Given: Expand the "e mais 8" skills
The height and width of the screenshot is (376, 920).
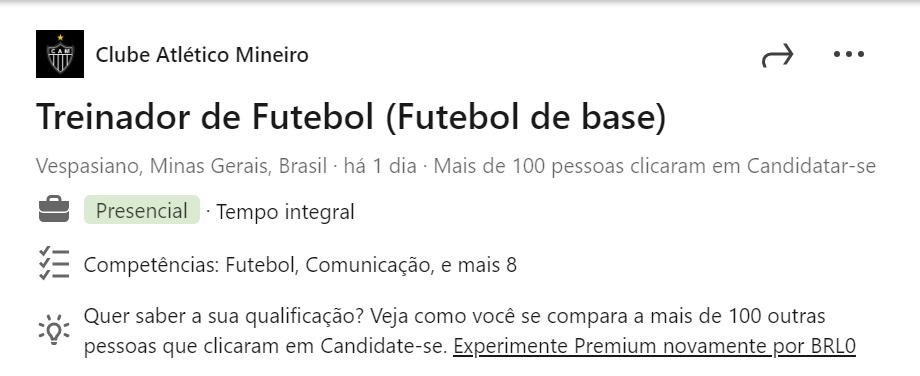Looking at the screenshot, I should [x=479, y=265].
